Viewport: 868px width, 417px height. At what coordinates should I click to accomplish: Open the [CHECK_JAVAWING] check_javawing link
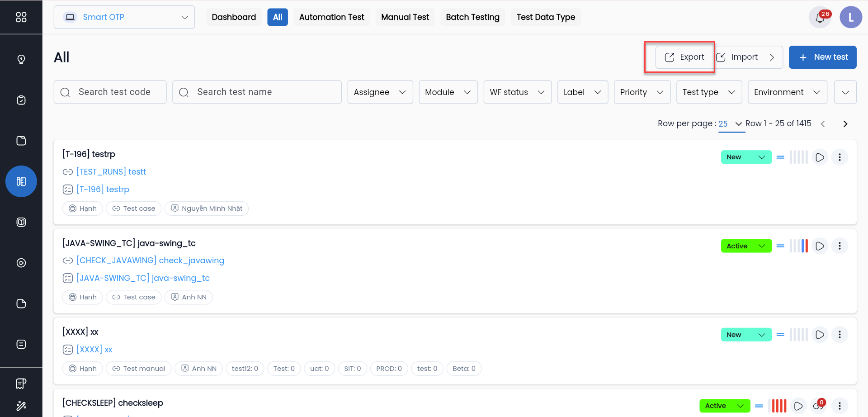tap(150, 261)
